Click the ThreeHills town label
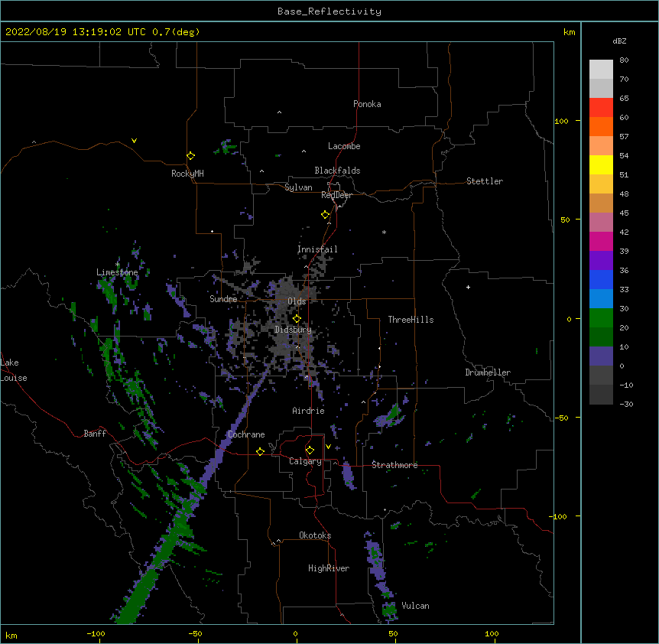The height and width of the screenshot is (644, 659). [x=411, y=320]
